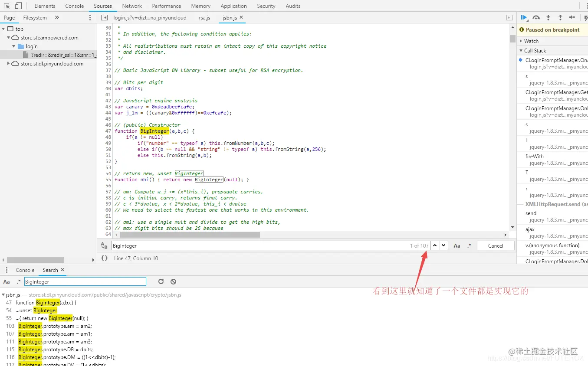The width and height of the screenshot is (588, 366).
Task: Pretty print the source with braces icon
Action: click(104, 258)
